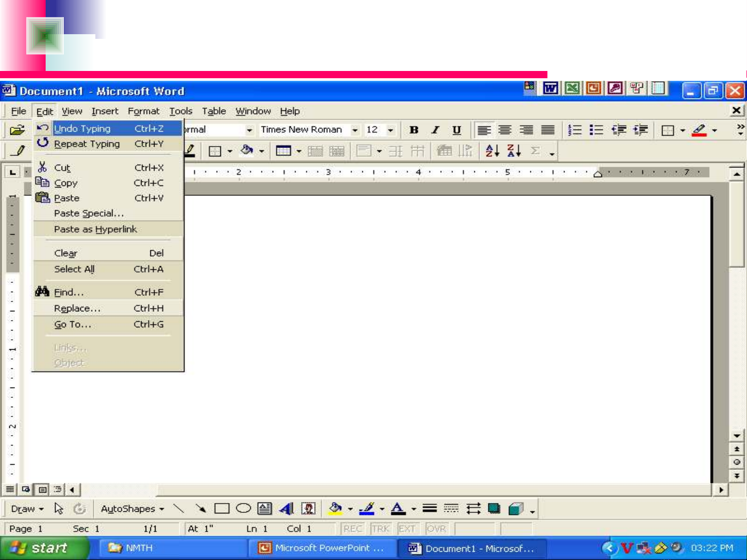Toggle the TRK track changes indicator

[380, 529]
